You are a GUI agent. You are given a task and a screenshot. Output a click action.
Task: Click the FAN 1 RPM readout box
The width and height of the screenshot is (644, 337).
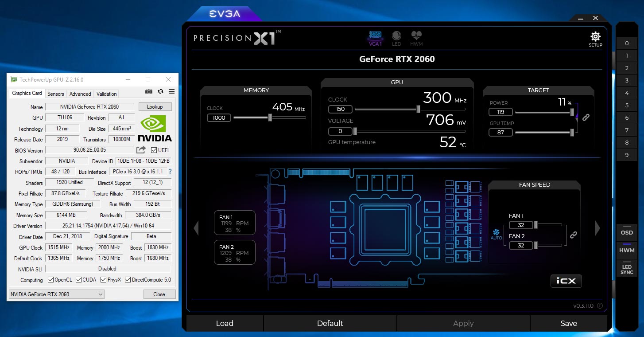tap(234, 223)
